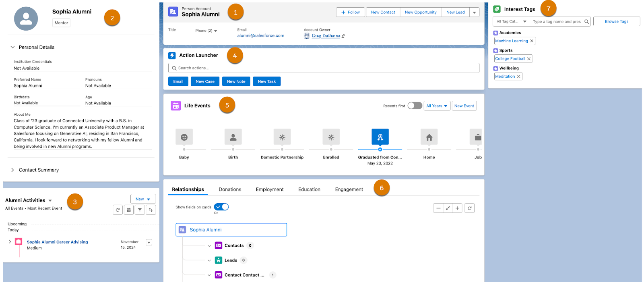
Task: Click the Alumni Activities sort icon
Action: 151,210
